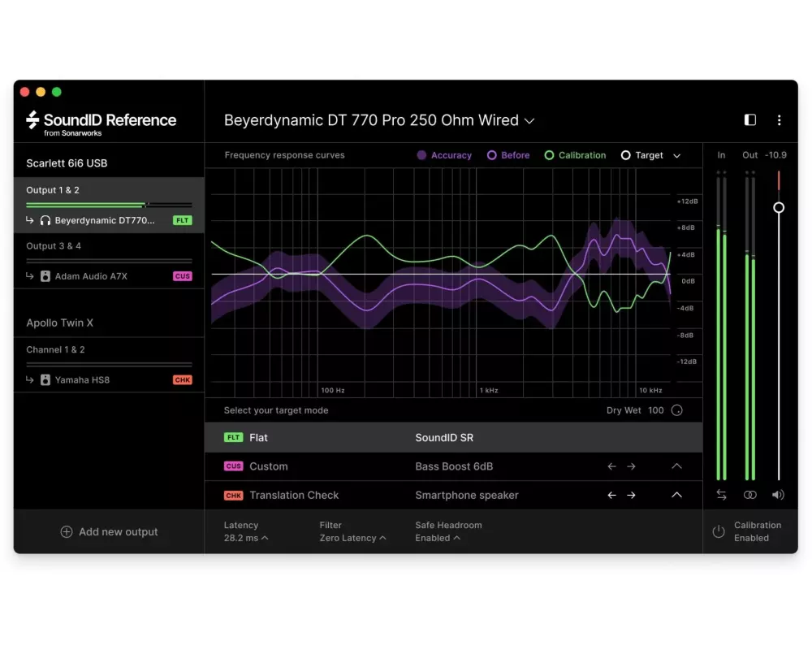The image size is (812, 650).
Task: Toggle the Calibration curve visibility
Action: [575, 155]
